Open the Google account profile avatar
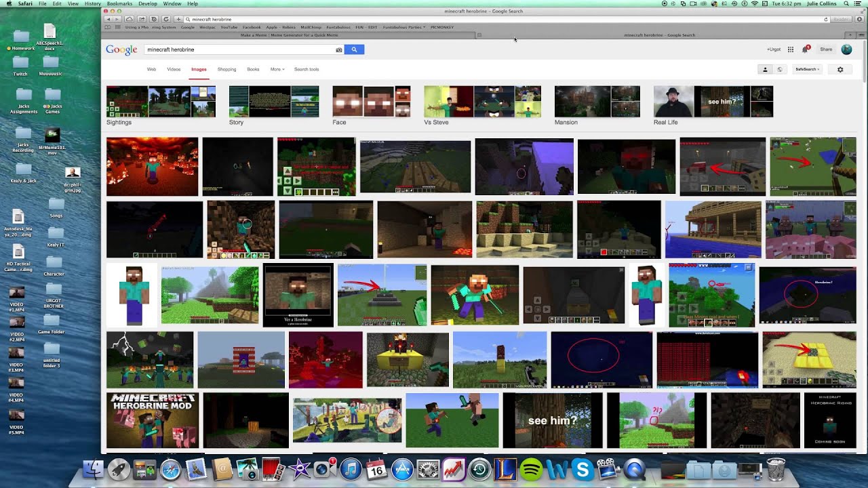 pyautogui.click(x=846, y=49)
